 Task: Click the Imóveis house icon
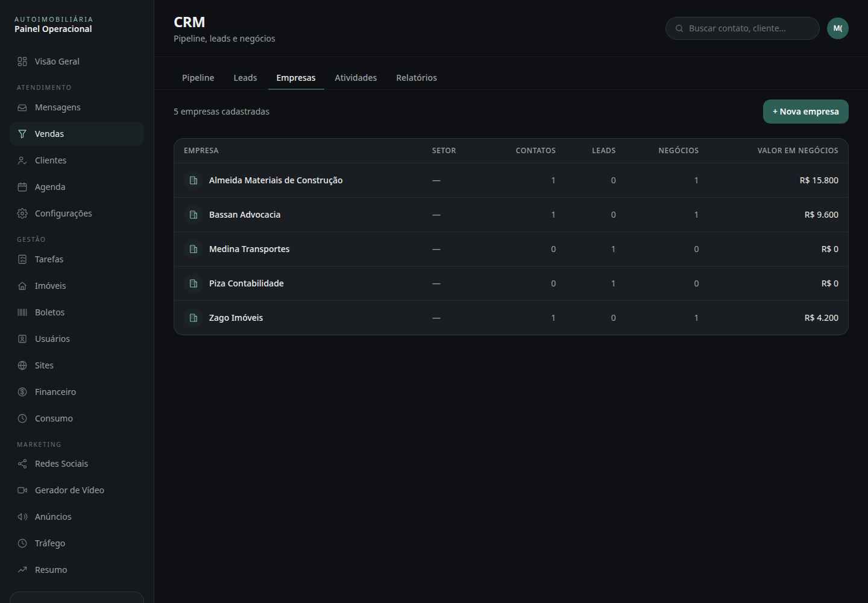pos(22,286)
